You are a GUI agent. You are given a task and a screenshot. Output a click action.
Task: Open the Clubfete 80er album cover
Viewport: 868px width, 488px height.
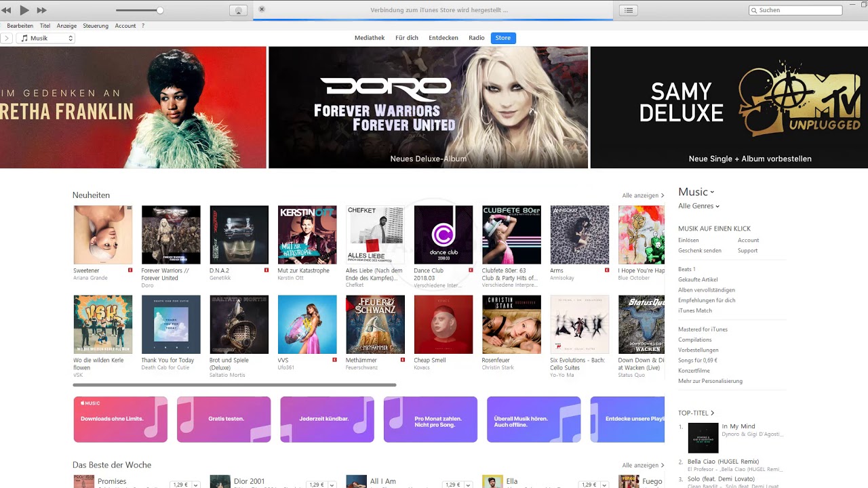pos(511,235)
